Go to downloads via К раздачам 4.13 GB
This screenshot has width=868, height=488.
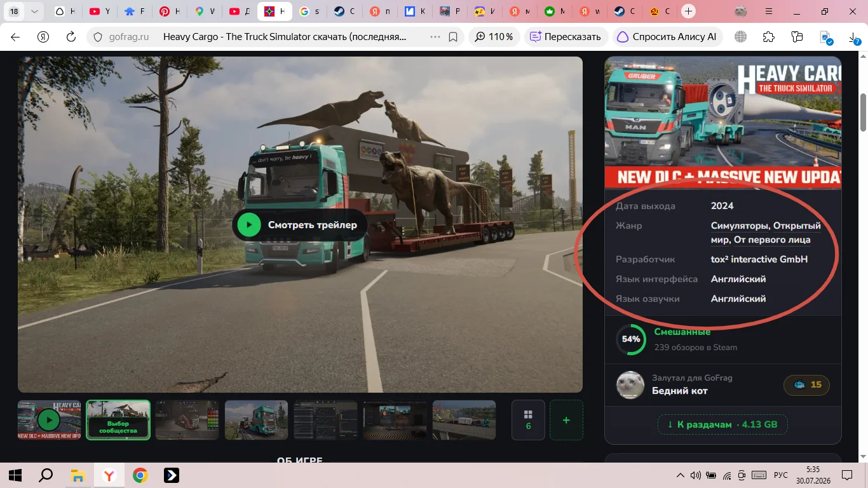[x=722, y=424]
